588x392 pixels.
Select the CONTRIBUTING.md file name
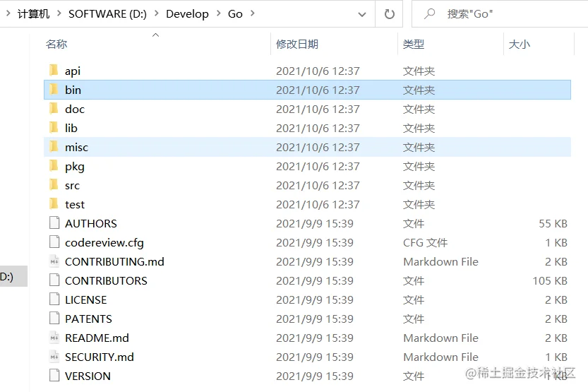point(114,261)
